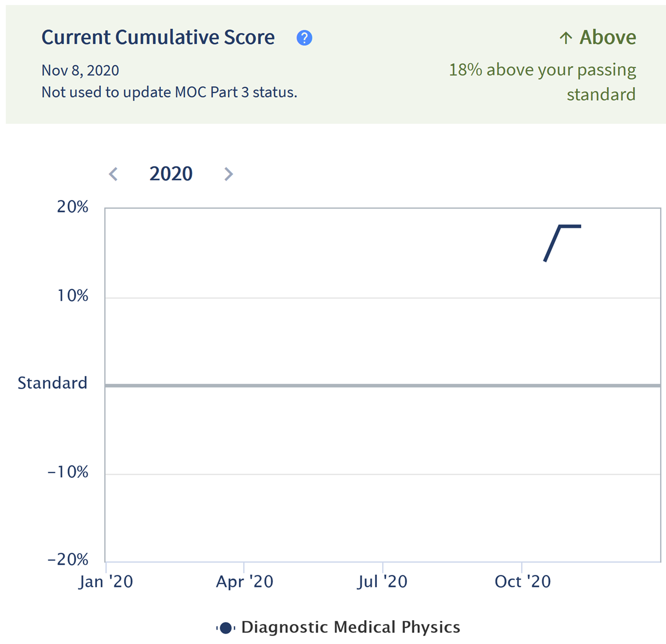Click the Jul '20 axis label

tap(382, 581)
